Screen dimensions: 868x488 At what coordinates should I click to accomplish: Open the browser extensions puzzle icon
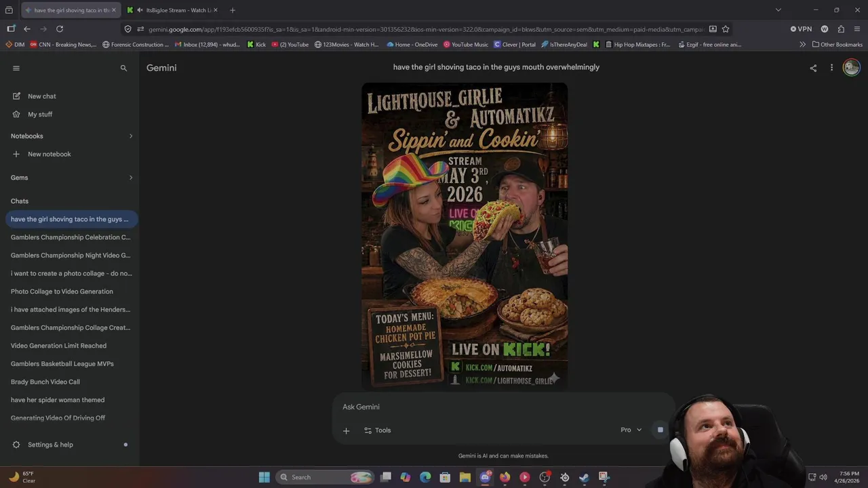point(841,29)
